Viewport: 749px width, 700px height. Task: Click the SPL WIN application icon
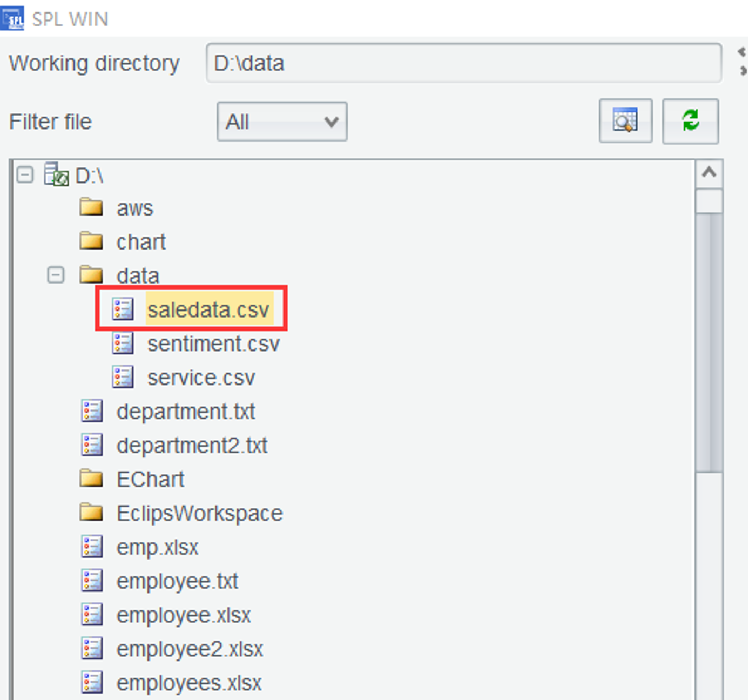tap(12, 18)
